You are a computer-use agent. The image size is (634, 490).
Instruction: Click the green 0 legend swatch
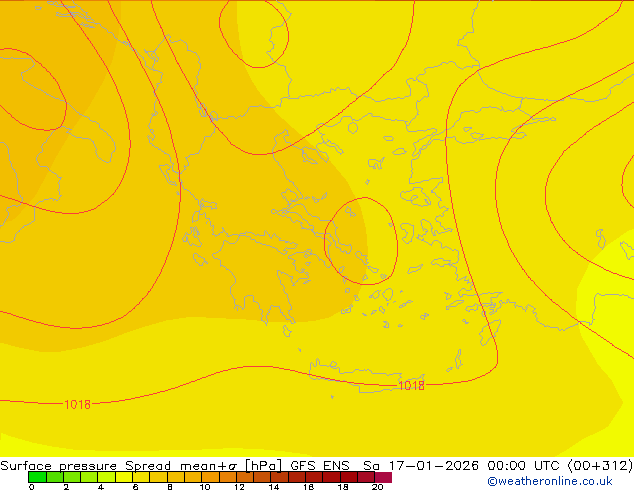37,477
